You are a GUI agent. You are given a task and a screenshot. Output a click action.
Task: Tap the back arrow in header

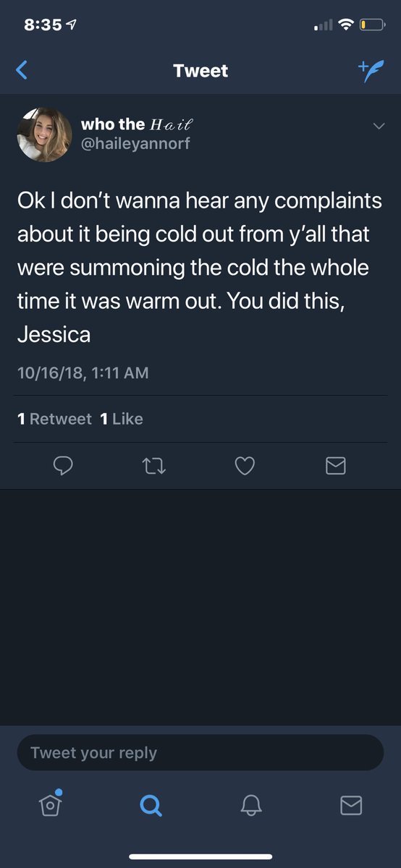[x=22, y=70]
